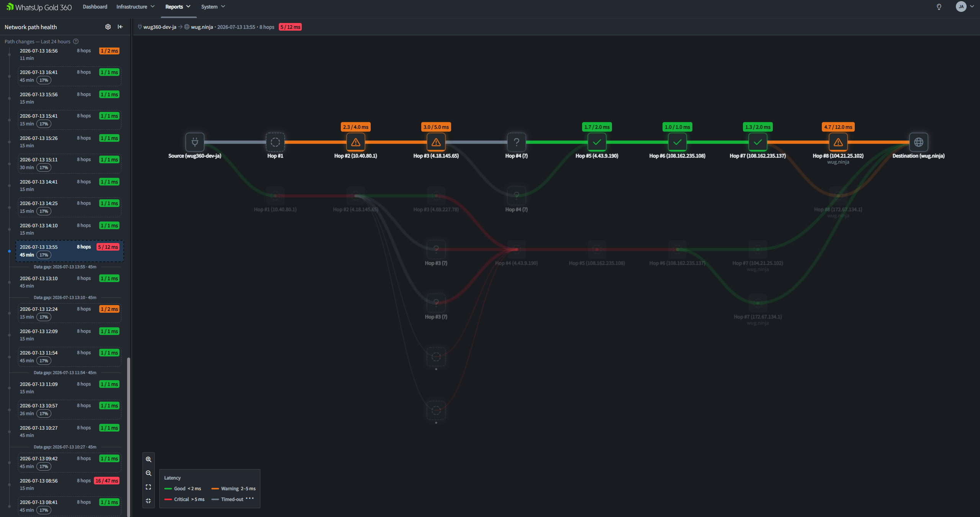This screenshot has width=980, height=517.
Task: Open the Reports dropdown menu
Action: tap(178, 7)
